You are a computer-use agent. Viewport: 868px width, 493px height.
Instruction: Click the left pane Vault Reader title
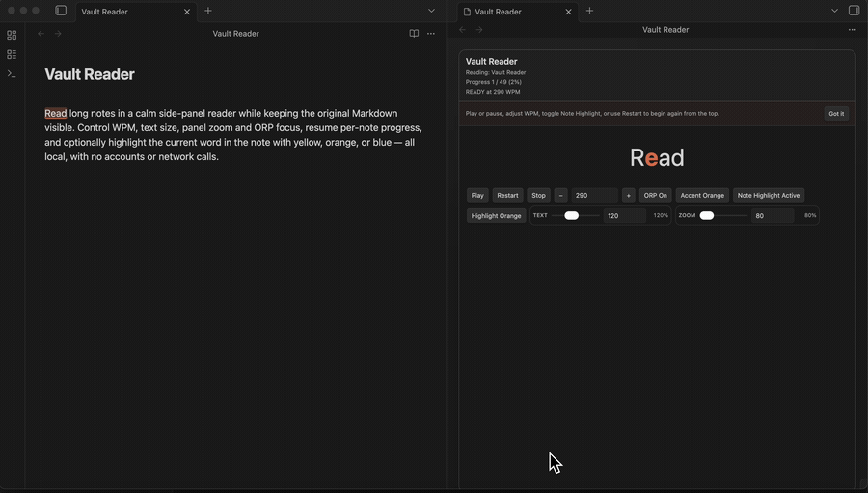point(236,34)
